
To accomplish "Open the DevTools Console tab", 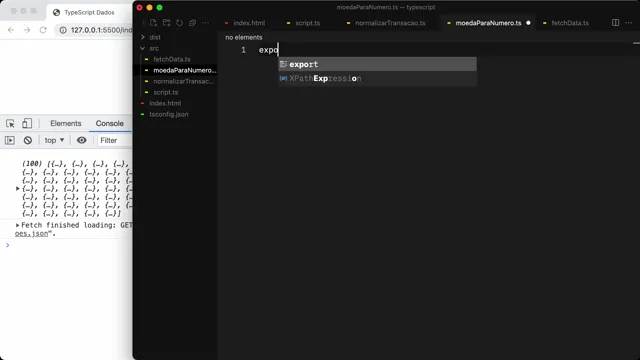I will (x=109, y=123).
